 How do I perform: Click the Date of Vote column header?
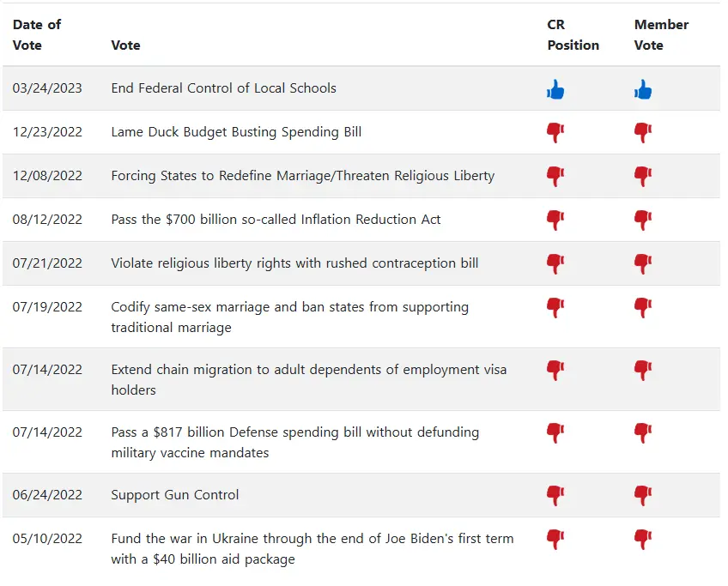pyautogui.click(x=37, y=34)
